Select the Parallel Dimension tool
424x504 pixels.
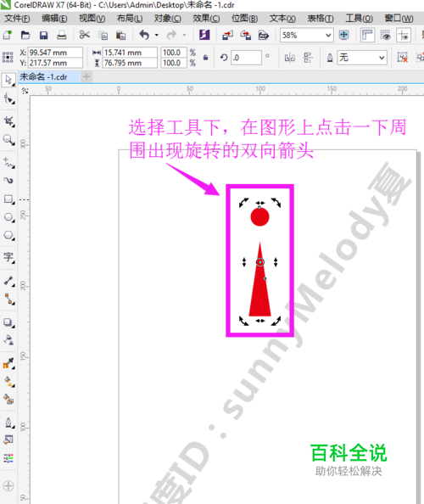(8, 281)
